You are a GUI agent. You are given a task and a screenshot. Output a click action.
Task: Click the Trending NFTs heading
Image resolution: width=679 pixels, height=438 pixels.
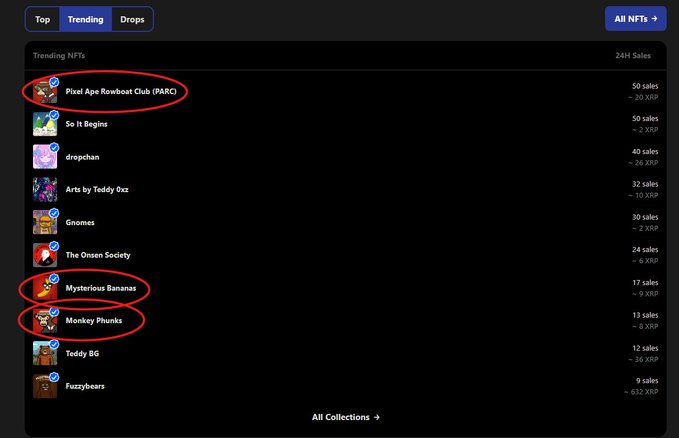(59, 55)
